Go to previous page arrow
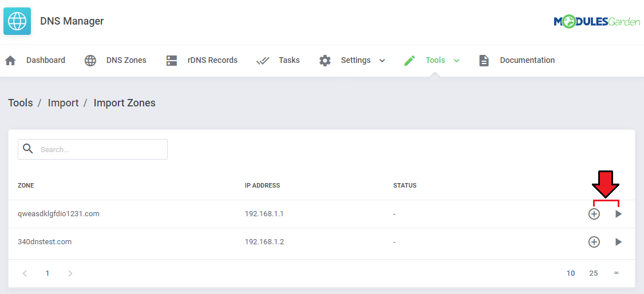The height and width of the screenshot is (294, 644). click(25, 273)
